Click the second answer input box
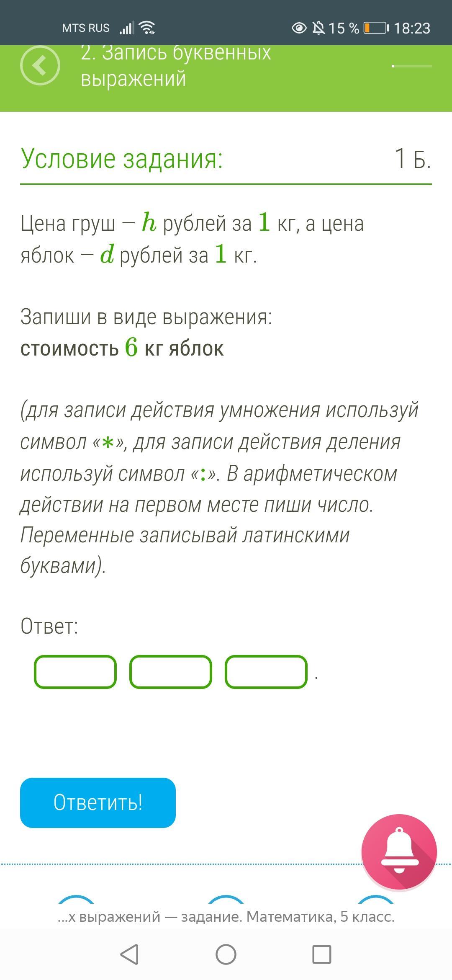The image size is (452, 980). coord(171,672)
